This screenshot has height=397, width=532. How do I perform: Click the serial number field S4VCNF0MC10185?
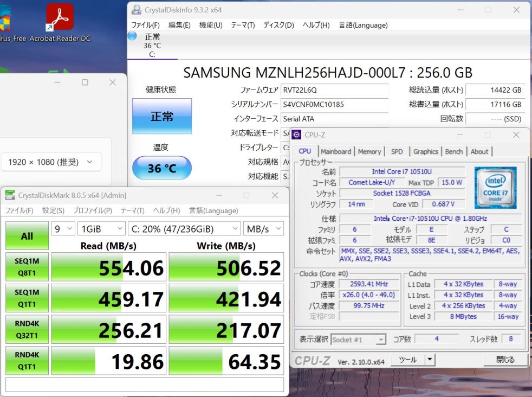335,104
